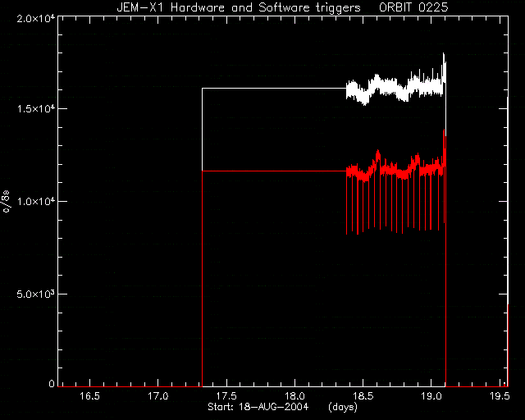
Task: Click the 16.5 x-axis tick label
Action: (89, 396)
